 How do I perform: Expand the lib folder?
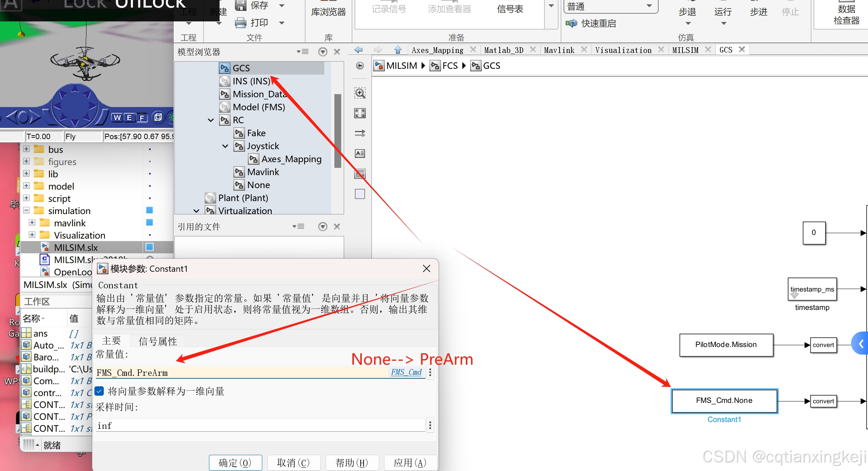point(26,173)
